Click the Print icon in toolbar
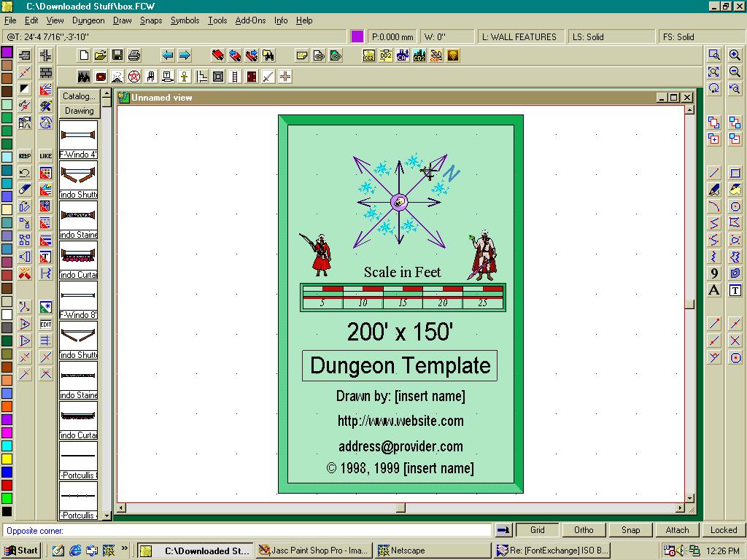 pyautogui.click(x=134, y=55)
